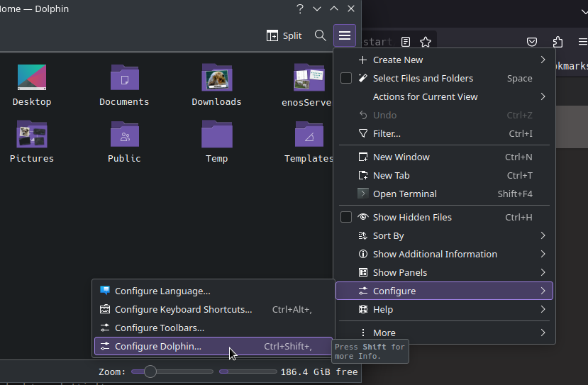
Task: Click the free disk space bar
Action: 248,372
